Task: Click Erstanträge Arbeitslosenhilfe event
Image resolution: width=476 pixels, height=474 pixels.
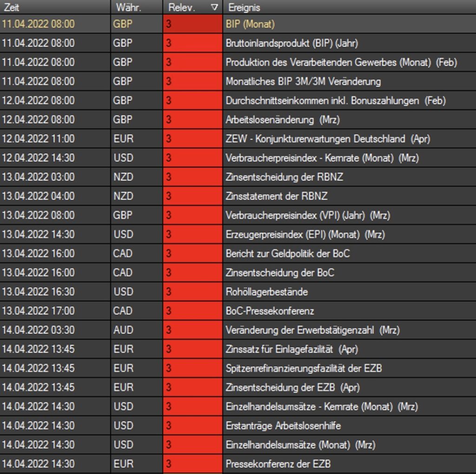Action: 283,425
